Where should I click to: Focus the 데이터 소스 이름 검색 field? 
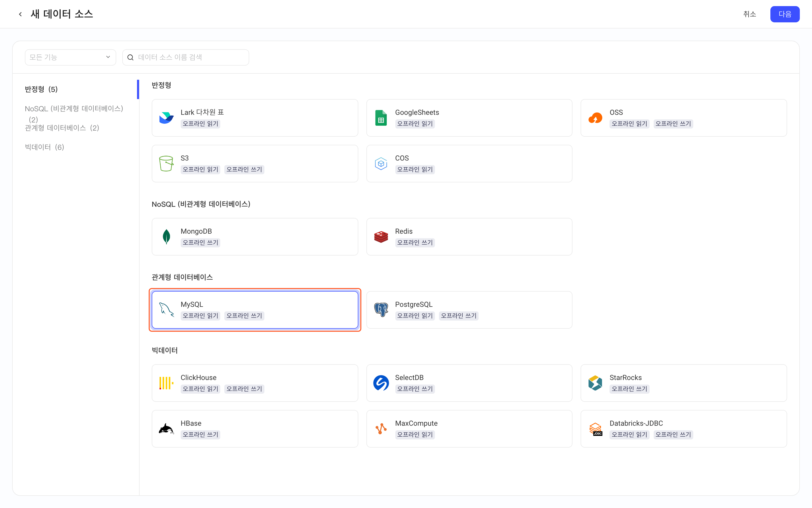[x=185, y=57]
